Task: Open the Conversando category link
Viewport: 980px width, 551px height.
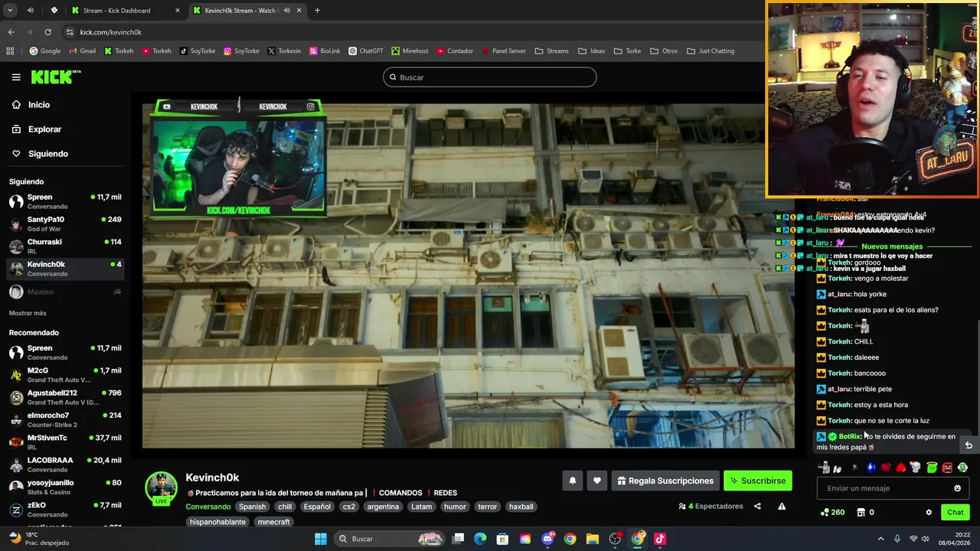Action: 207,507
